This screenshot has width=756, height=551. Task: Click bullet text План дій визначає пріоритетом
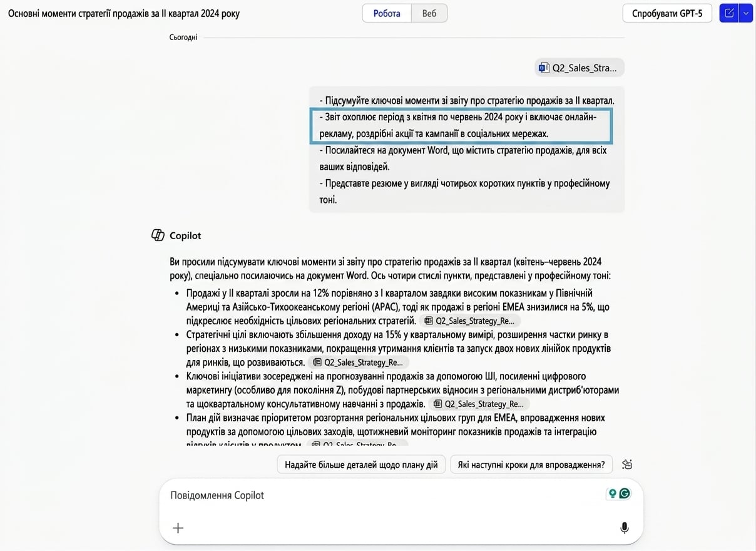tap(396, 431)
